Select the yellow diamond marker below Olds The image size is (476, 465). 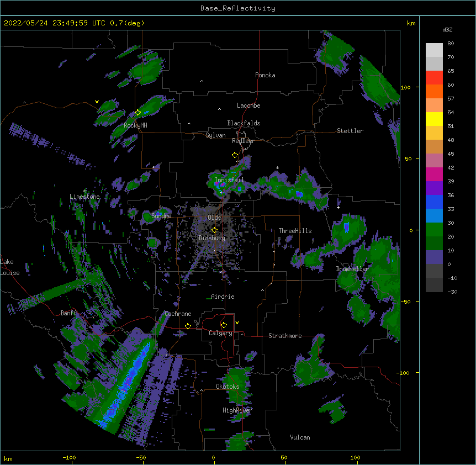[214, 230]
